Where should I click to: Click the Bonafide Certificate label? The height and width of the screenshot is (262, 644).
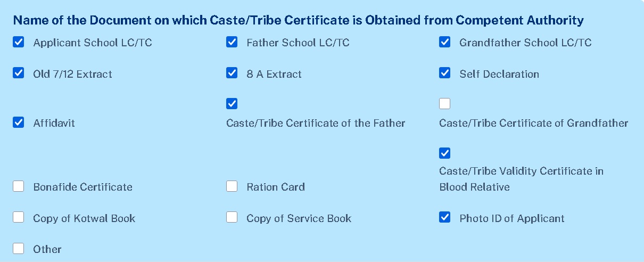point(82,187)
